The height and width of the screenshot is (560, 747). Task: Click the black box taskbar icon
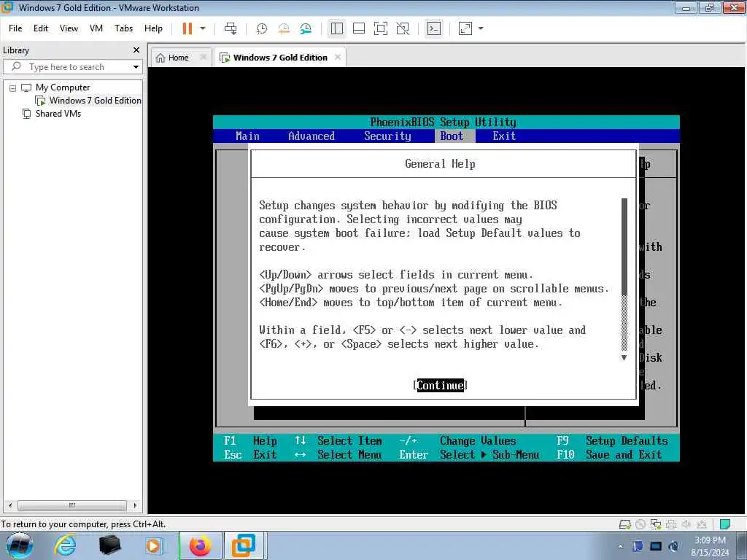(x=109, y=545)
